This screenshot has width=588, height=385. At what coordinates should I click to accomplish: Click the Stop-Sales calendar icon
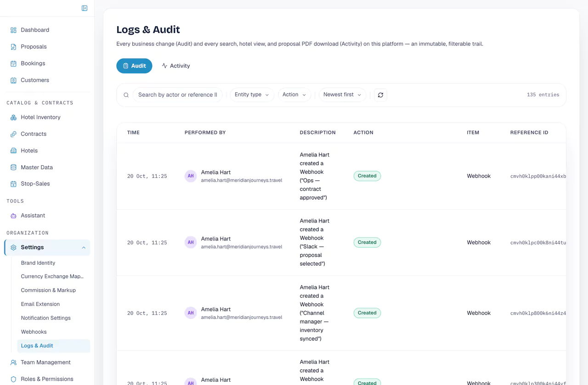point(13,184)
